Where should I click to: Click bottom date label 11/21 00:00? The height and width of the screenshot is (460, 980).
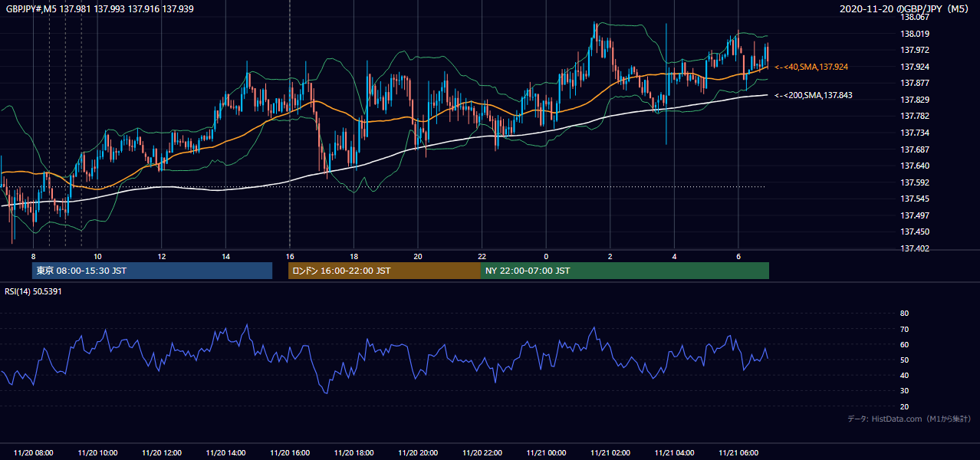(546, 453)
